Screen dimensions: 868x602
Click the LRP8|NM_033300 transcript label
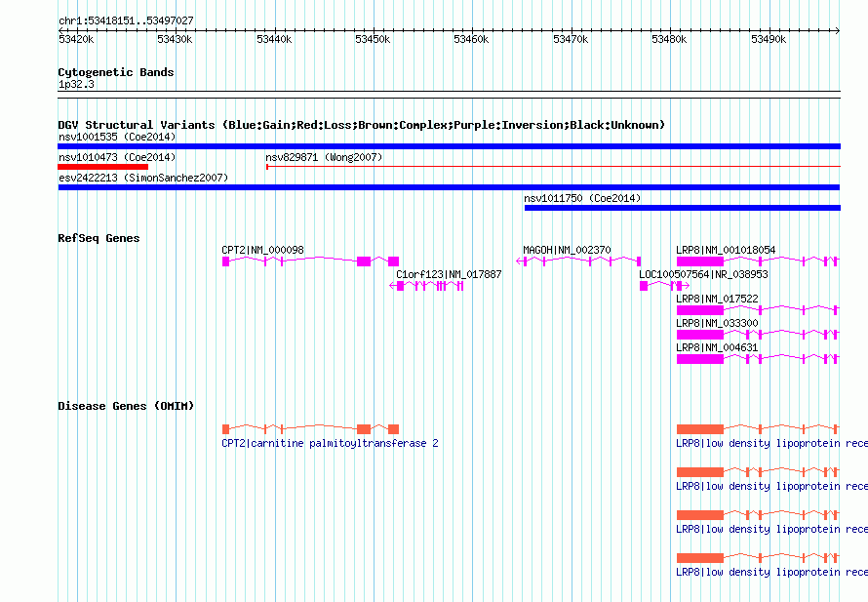click(x=717, y=323)
